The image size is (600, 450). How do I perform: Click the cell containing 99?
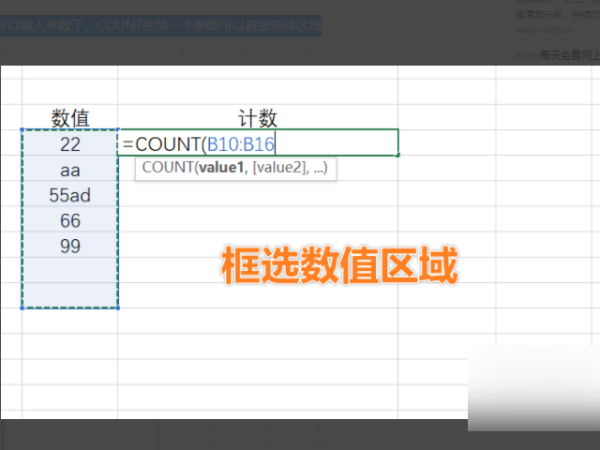click(70, 245)
